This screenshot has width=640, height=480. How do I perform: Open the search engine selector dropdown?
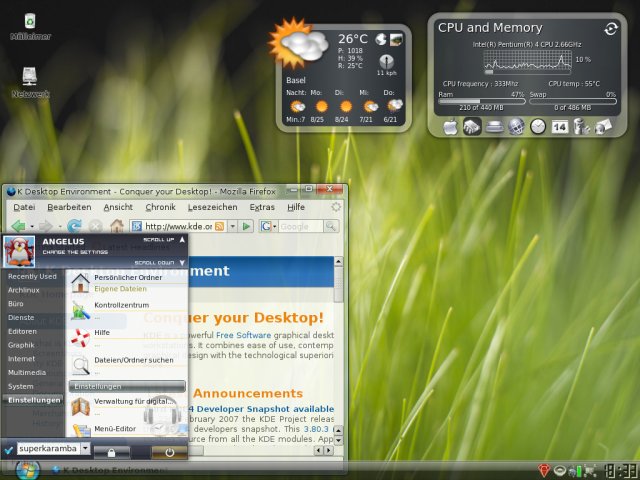(x=268, y=226)
